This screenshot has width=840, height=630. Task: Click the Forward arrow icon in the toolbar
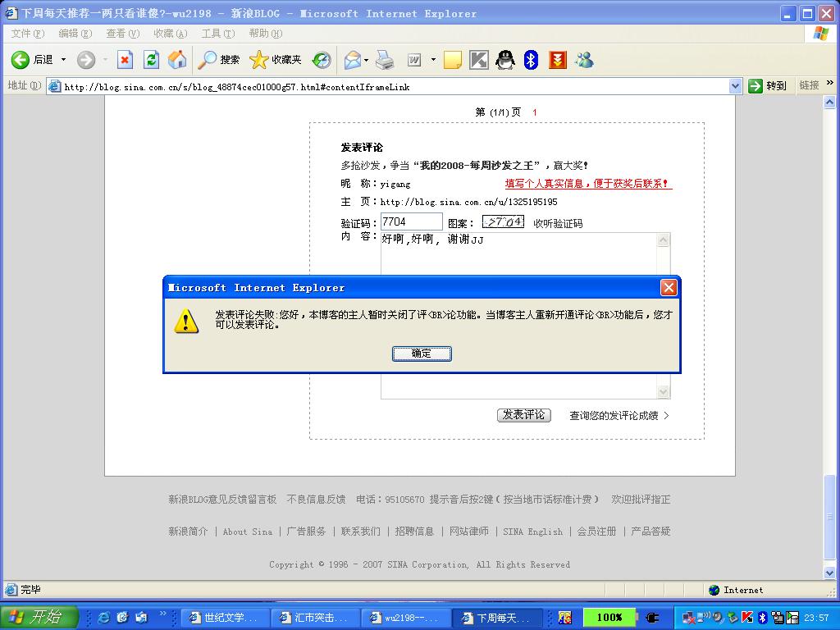pyautogui.click(x=85, y=59)
